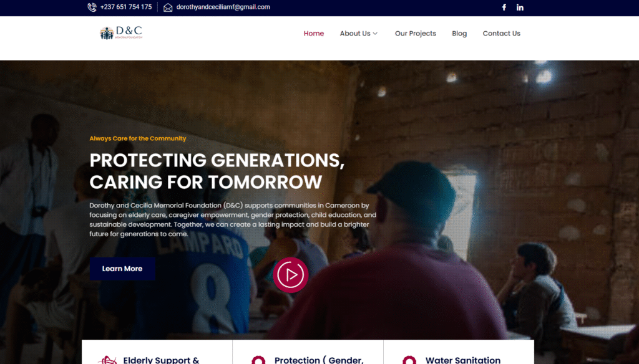Click the envelope email icon
The image size is (639, 364).
pos(168,7)
